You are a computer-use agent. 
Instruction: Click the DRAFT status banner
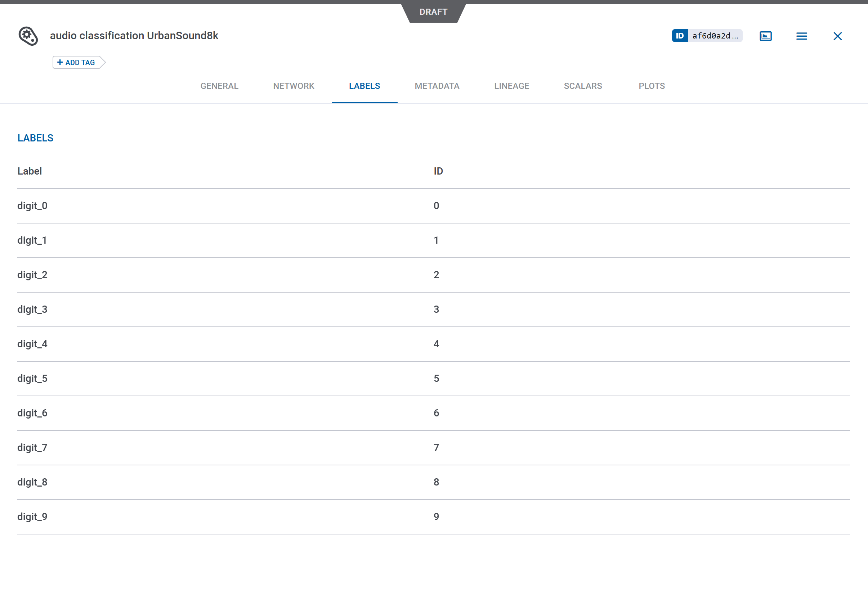pyautogui.click(x=433, y=12)
